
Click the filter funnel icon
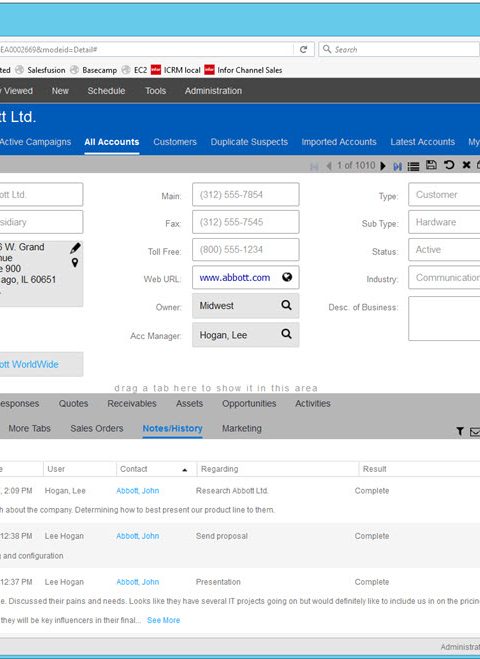click(x=460, y=431)
